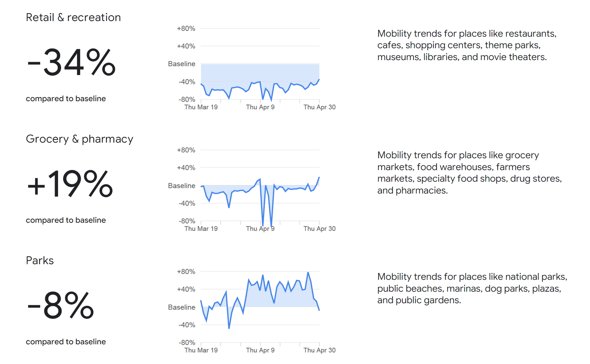The height and width of the screenshot is (364, 590).
Task: Click the Baseline label on the Parks chart
Action: click(x=182, y=307)
